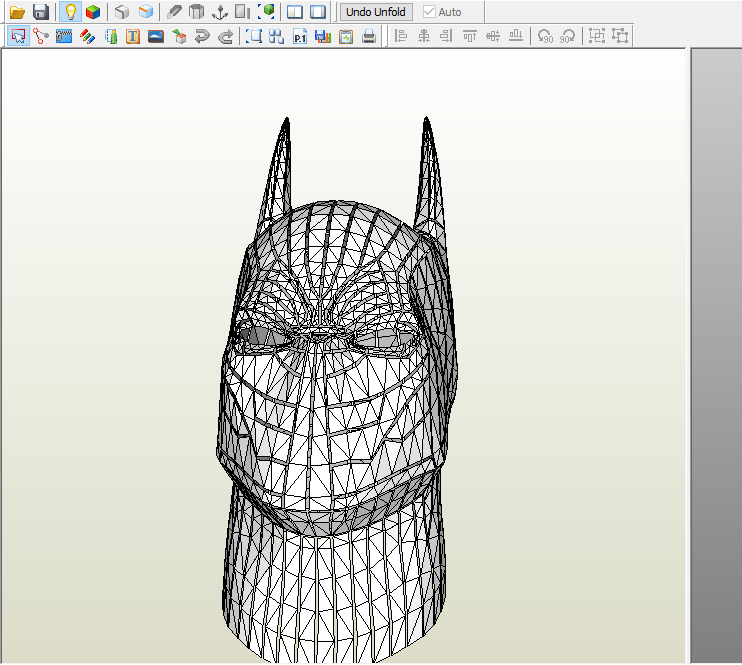
Task: Print the pattern with printer icon
Action: coord(369,36)
